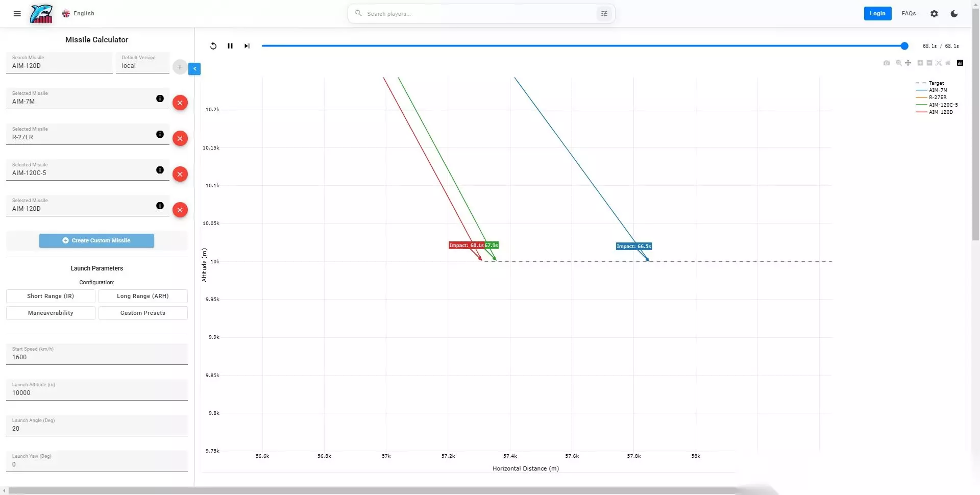
Task: Skip to the end of the simulation
Action: 247,46
